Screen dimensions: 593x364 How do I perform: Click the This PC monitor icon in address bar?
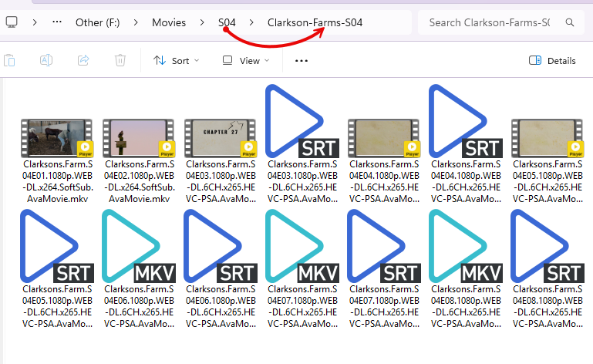[12, 22]
